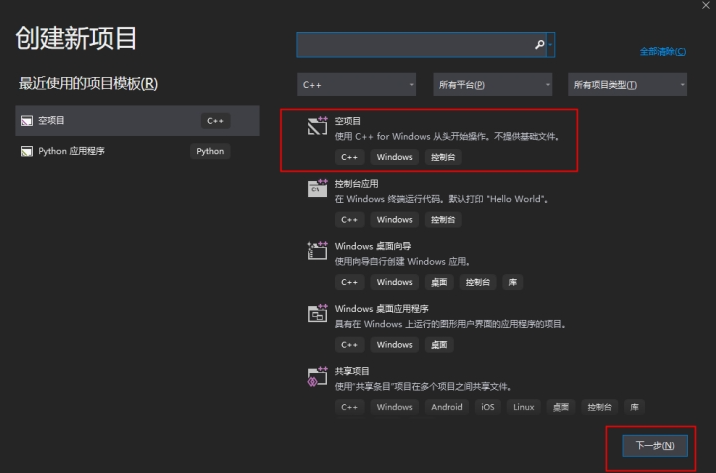
Task: Click the magnifier search icon
Action: 540,45
